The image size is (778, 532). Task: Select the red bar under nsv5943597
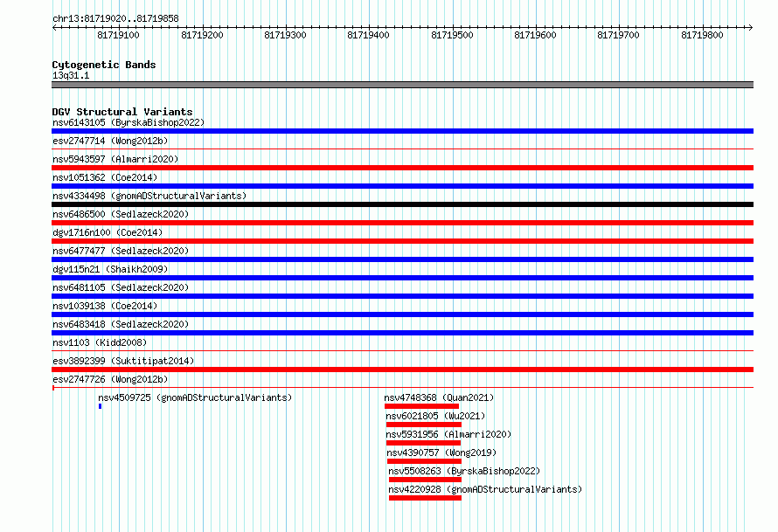coord(402,168)
